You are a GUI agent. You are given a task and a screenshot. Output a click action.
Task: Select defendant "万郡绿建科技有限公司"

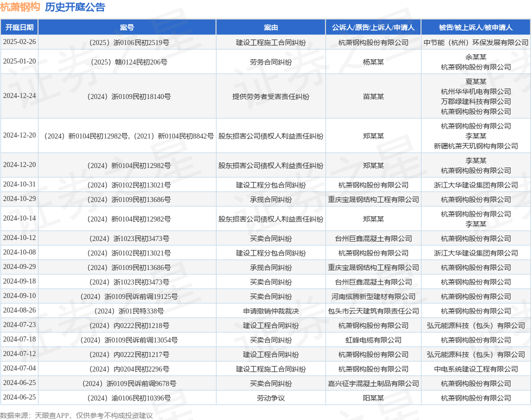(476, 101)
